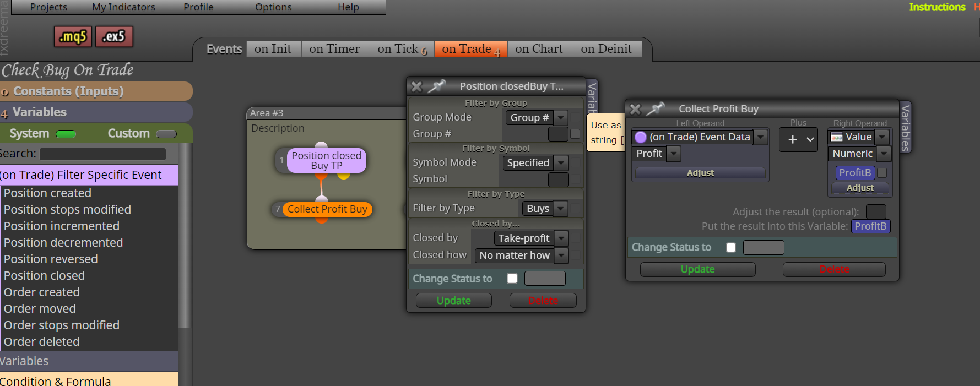Click orange output dot under Collect Profit Buy
Image resolution: width=980 pixels, height=386 pixels.
322,220
